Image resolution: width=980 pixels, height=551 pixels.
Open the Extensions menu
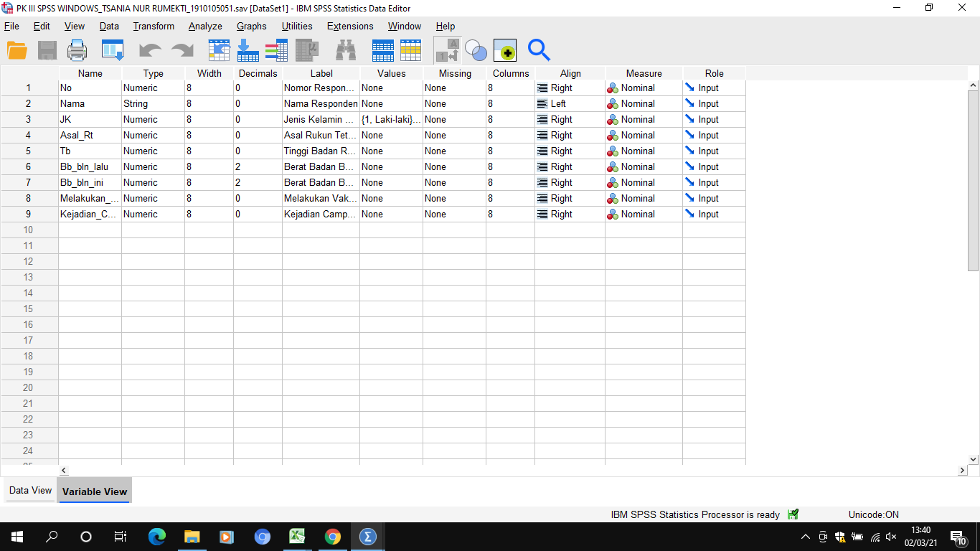coord(350,26)
